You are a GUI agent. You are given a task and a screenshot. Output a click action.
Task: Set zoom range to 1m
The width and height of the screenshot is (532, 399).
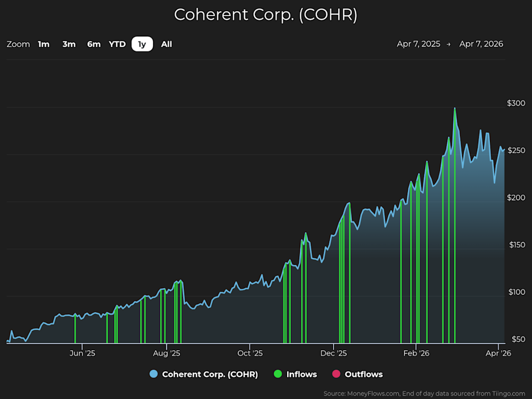click(x=44, y=44)
